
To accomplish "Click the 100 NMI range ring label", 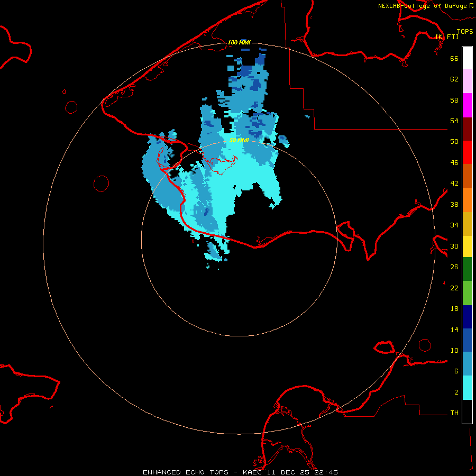I will 239,42.
